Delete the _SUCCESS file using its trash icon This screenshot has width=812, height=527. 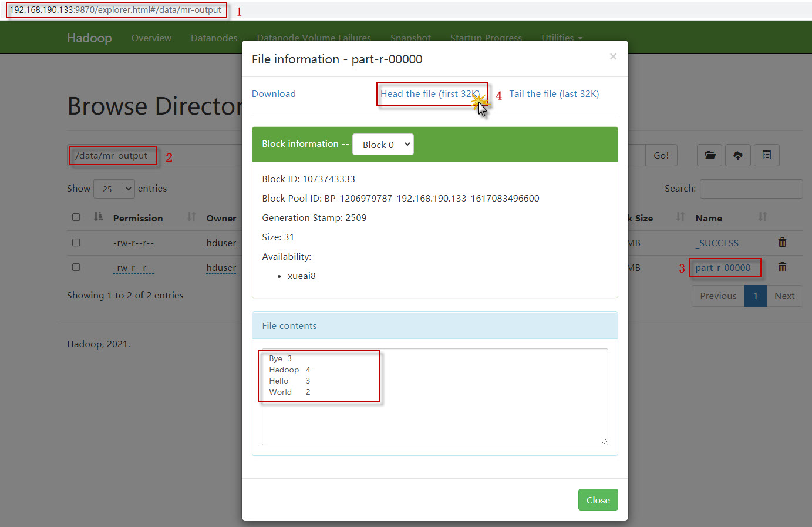[782, 242]
